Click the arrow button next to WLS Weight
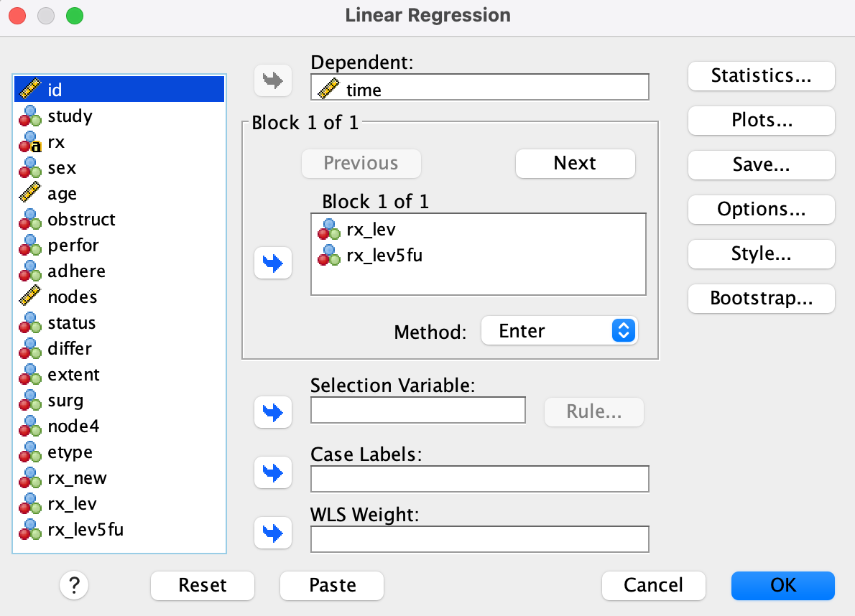The image size is (855, 616). click(273, 533)
